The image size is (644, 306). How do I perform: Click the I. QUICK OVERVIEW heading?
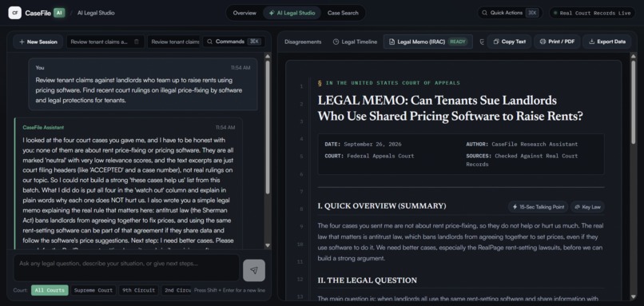click(x=382, y=206)
